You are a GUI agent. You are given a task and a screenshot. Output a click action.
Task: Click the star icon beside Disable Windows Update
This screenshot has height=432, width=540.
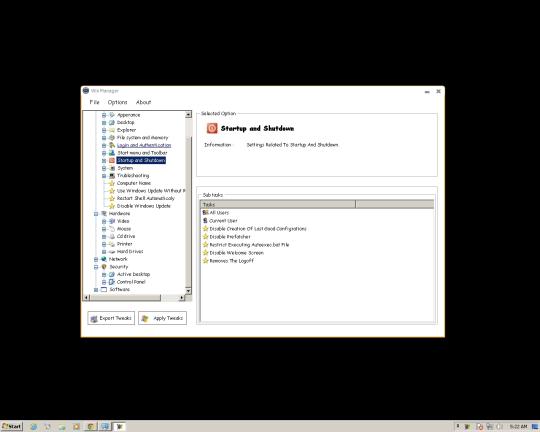(112, 206)
